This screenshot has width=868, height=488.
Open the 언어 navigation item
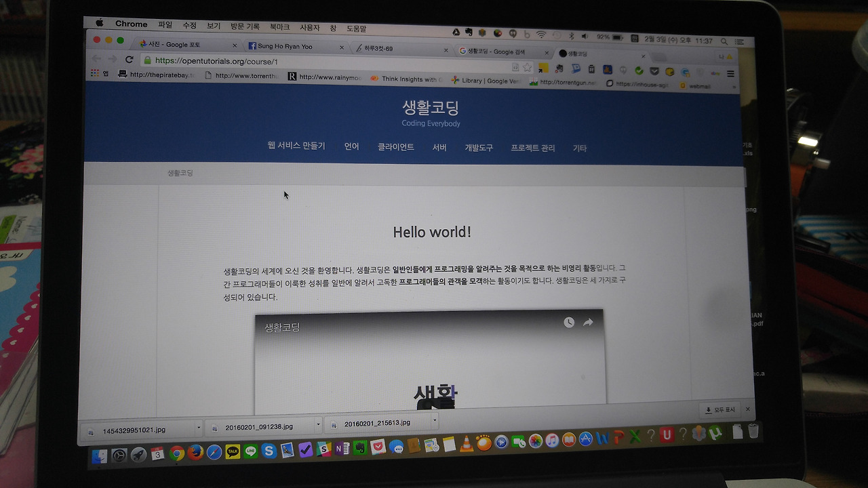point(351,146)
